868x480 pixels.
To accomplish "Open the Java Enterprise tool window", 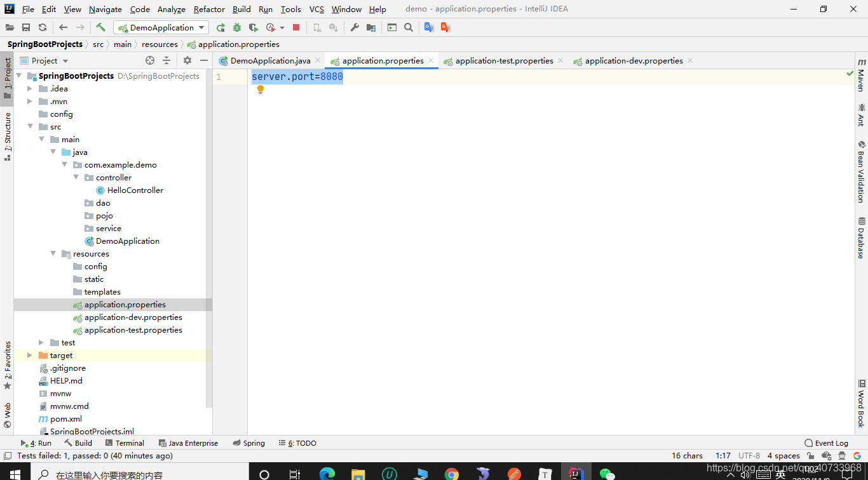I will click(x=188, y=443).
